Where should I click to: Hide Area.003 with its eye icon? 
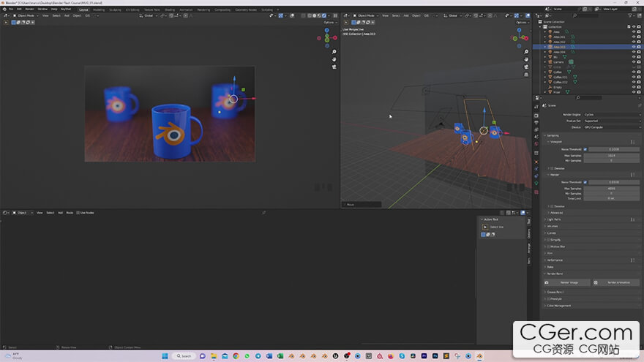click(x=634, y=47)
